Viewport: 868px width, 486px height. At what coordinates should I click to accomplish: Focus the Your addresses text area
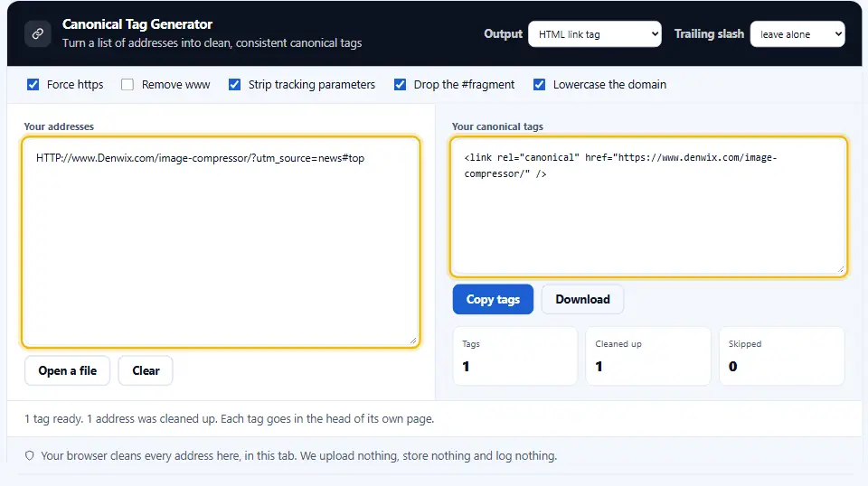221,242
